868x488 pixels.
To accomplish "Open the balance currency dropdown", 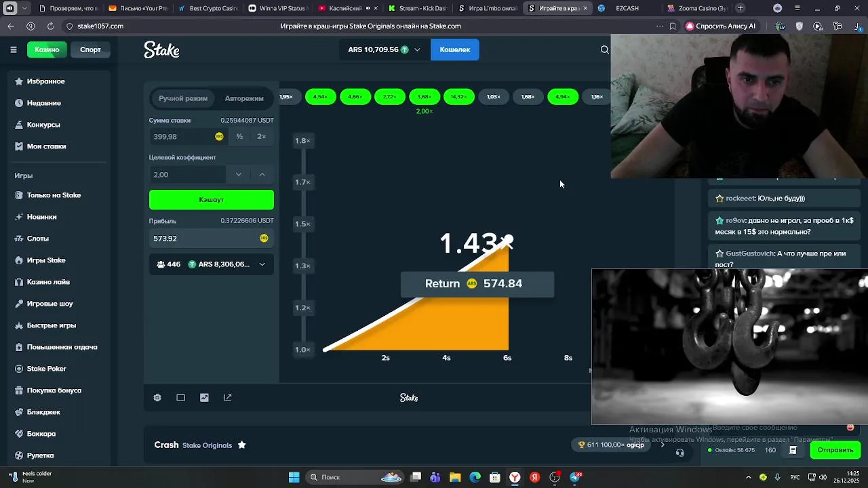I will pos(384,49).
